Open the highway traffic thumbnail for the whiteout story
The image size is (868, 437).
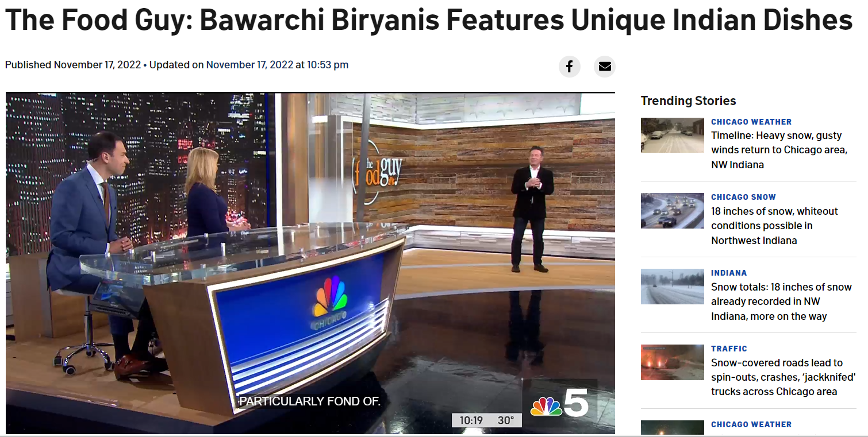pos(673,211)
